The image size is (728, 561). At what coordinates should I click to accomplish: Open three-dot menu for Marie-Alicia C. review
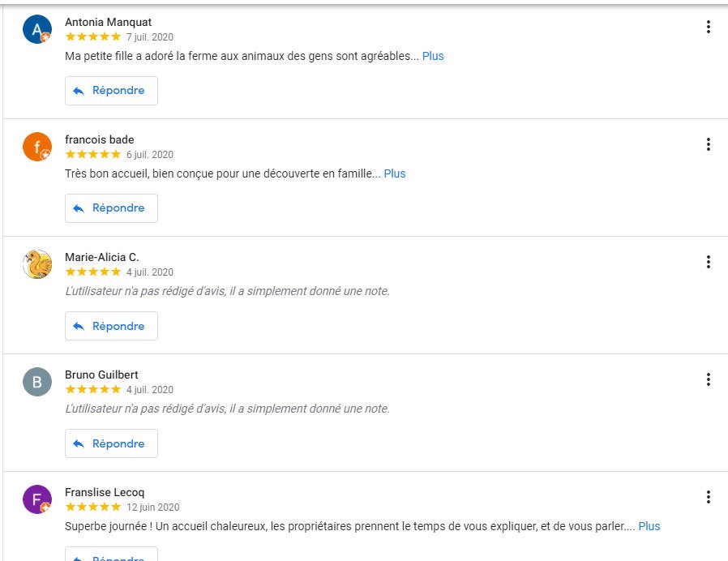point(708,262)
